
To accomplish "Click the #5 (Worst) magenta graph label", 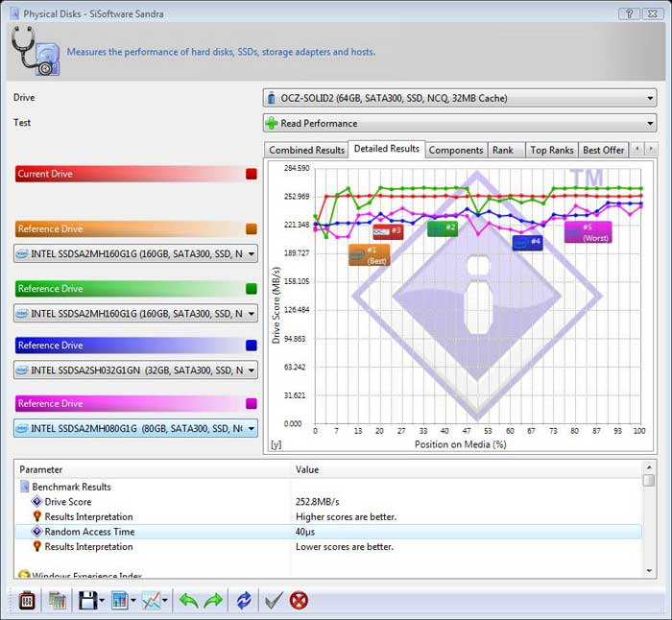I will pyautogui.click(x=588, y=232).
